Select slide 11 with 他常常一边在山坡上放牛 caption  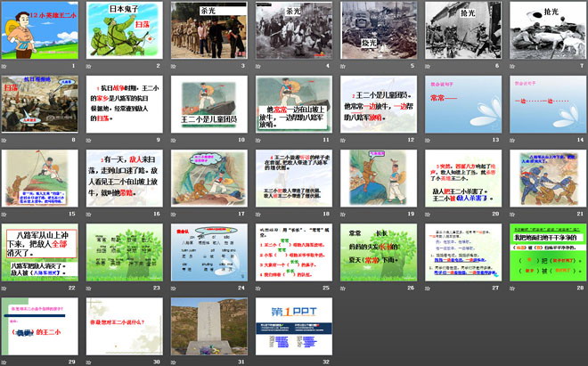click(294, 104)
